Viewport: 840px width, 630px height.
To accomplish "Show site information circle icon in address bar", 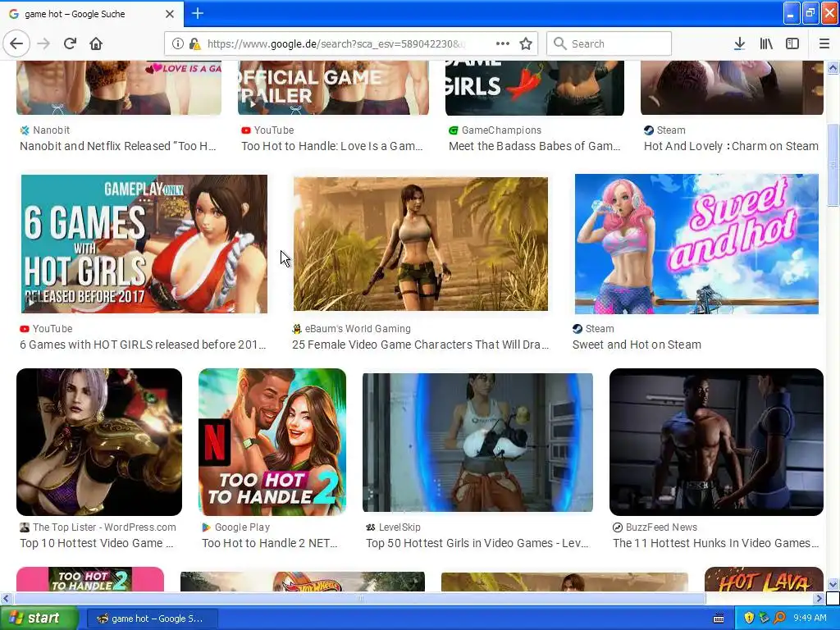I will pyautogui.click(x=177, y=44).
